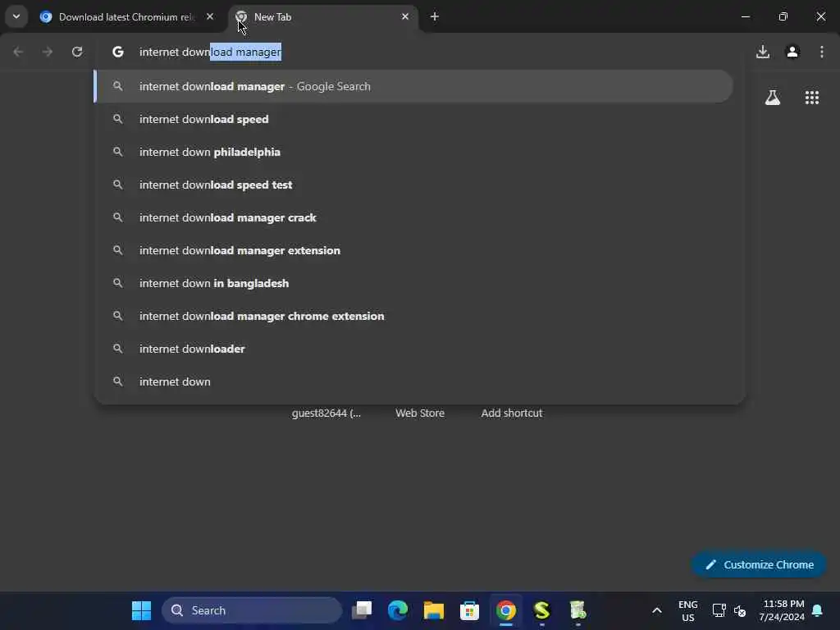Viewport: 840px width, 630px height.
Task: Reload the current page
Action: coord(77,52)
